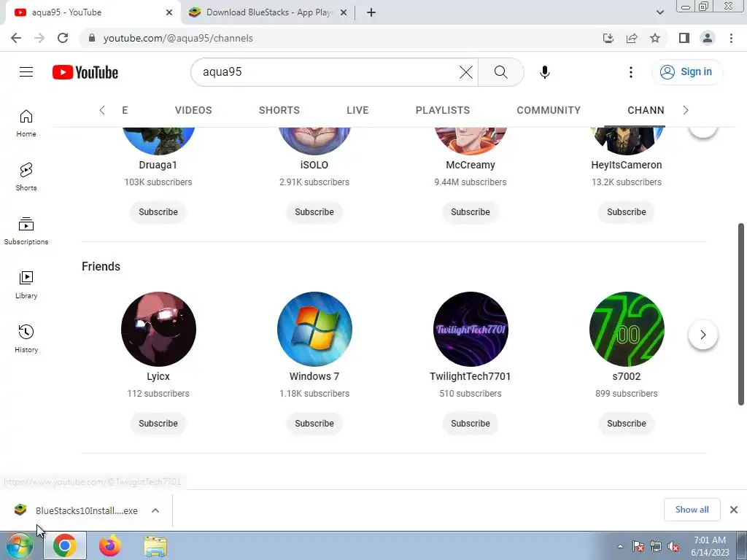Go back with the browser back arrow

(x=16, y=38)
